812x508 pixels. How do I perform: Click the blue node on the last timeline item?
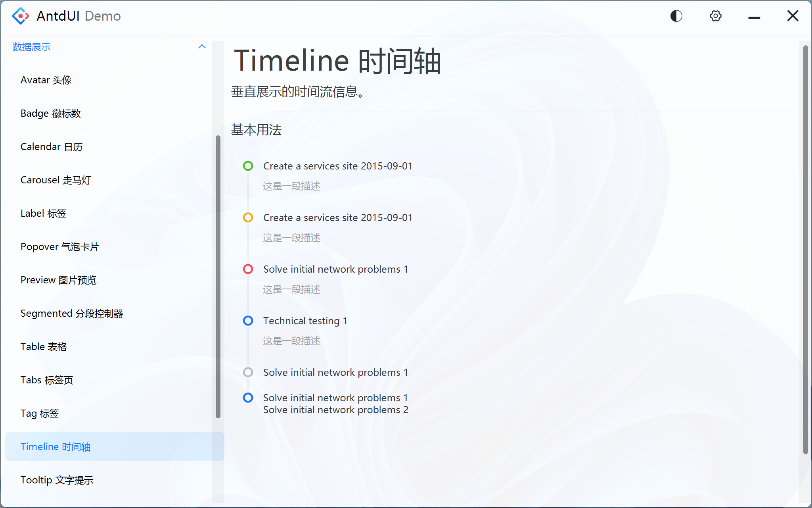248,398
